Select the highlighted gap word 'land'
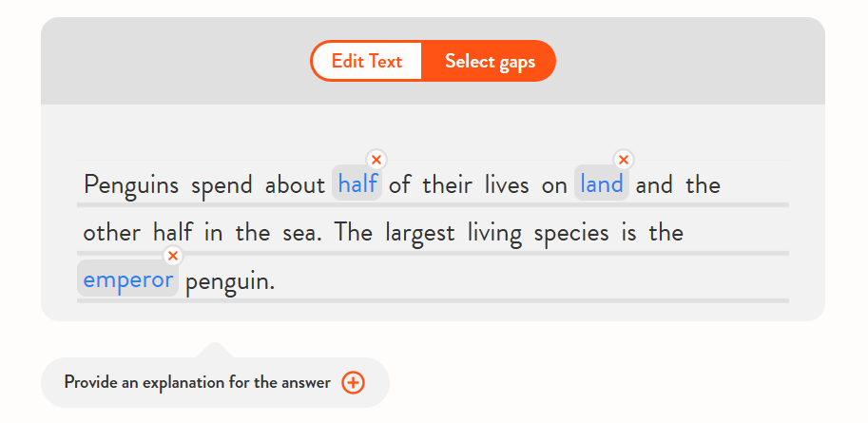The width and height of the screenshot is (868, 423). pos(602,184)
